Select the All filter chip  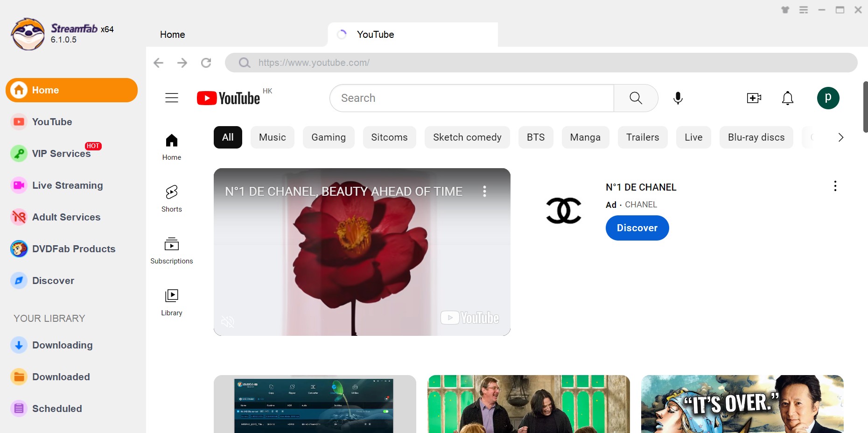[228, 137]
